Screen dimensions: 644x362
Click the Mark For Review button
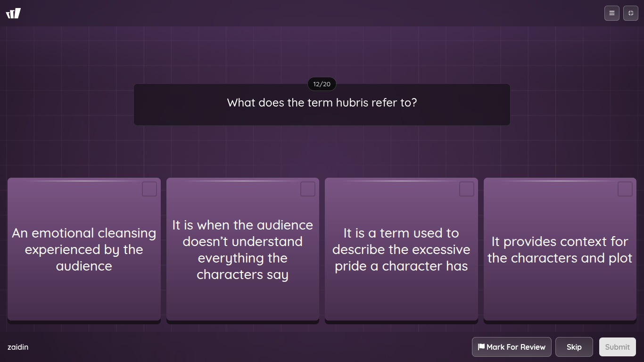[511, 346]
